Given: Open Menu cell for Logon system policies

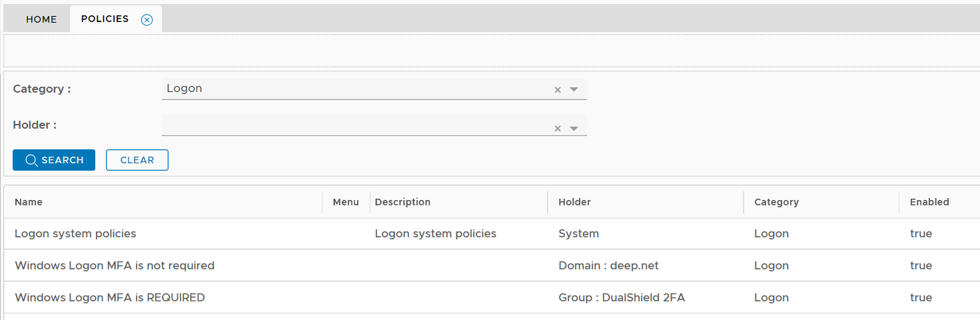Looking at the screenshot, I should [346, 234].
